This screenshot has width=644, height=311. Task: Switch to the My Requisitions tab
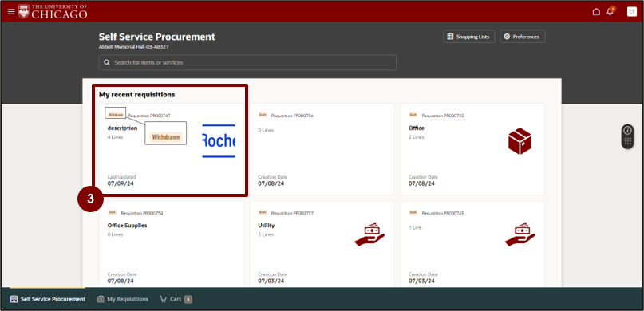(x=122, y=299)
